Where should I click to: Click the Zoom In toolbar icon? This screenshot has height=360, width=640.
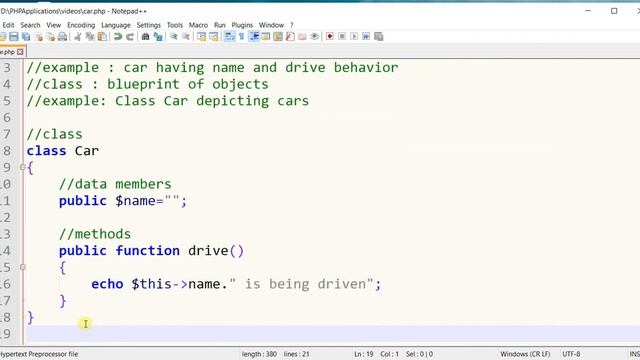tap(173, 37)
